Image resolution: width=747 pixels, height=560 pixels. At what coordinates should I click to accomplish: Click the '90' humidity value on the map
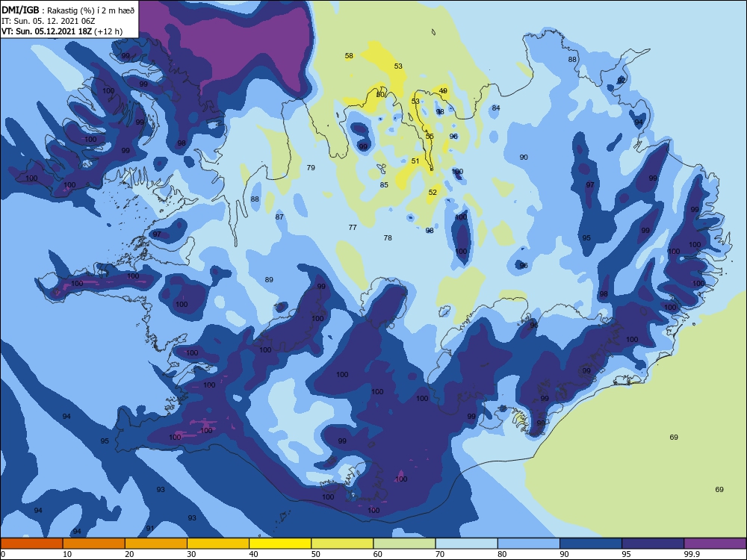(x=524, y=157)
